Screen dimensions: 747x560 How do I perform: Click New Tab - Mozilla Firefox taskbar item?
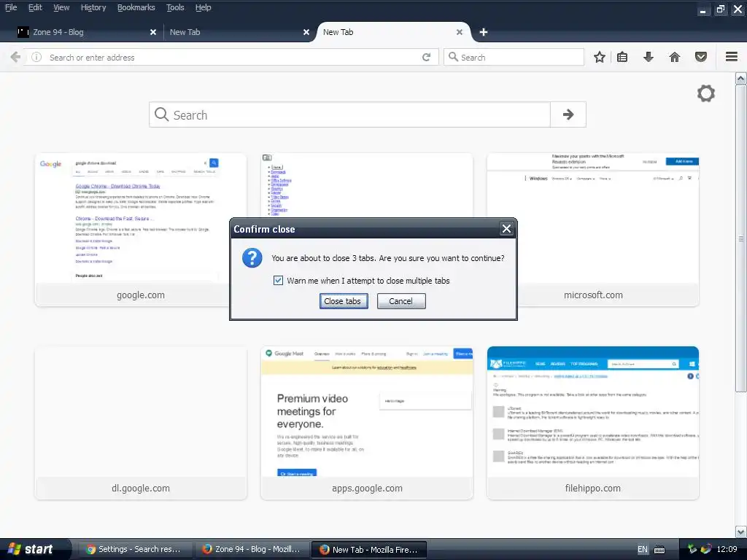(x=369, y=550)
